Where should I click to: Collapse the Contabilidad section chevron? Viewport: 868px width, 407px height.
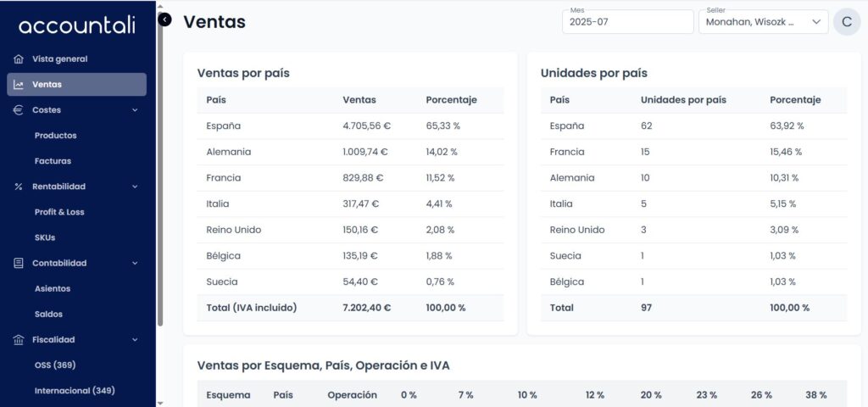[x=135, y=263]
